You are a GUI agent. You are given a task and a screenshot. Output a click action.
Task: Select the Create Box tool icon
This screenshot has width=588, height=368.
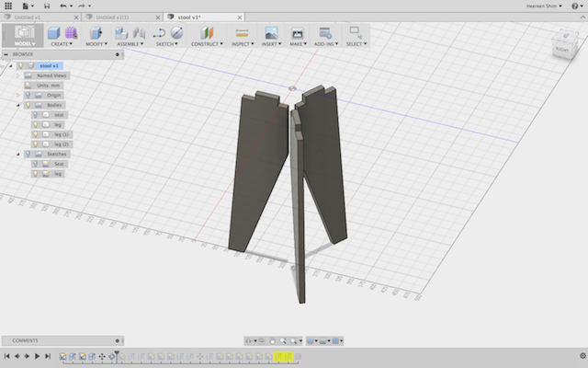(53, 33)
